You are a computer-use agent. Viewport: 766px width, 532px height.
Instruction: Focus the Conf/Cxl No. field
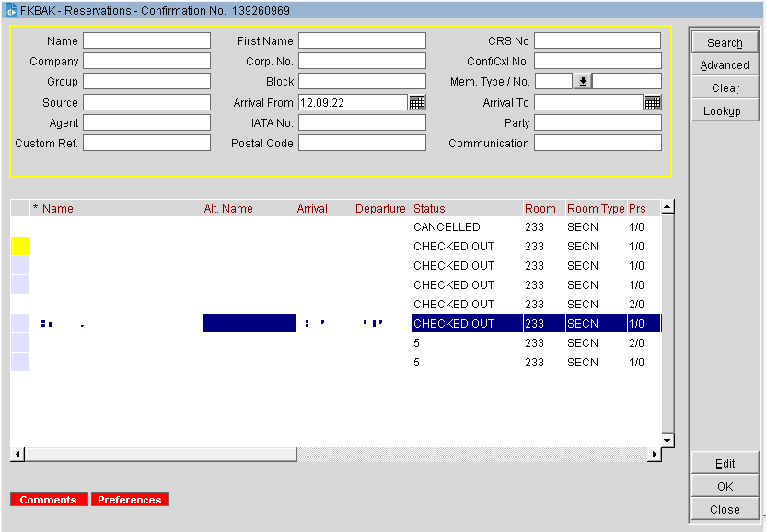tap(598, 62)
